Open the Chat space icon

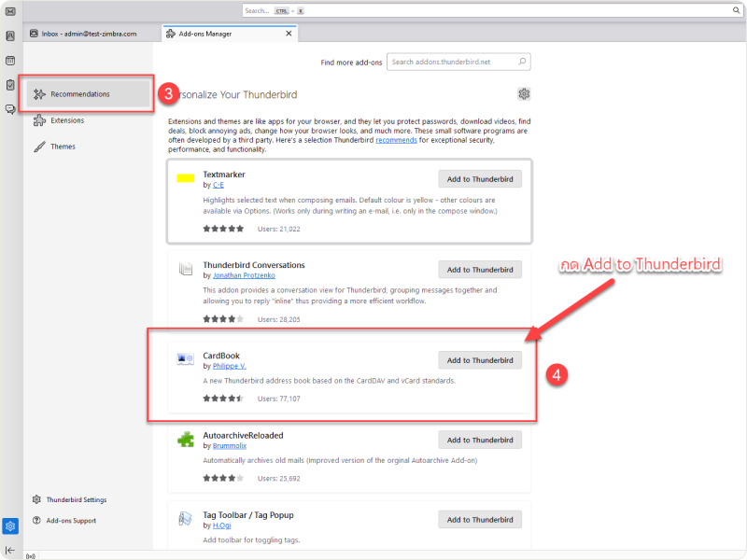10,109
